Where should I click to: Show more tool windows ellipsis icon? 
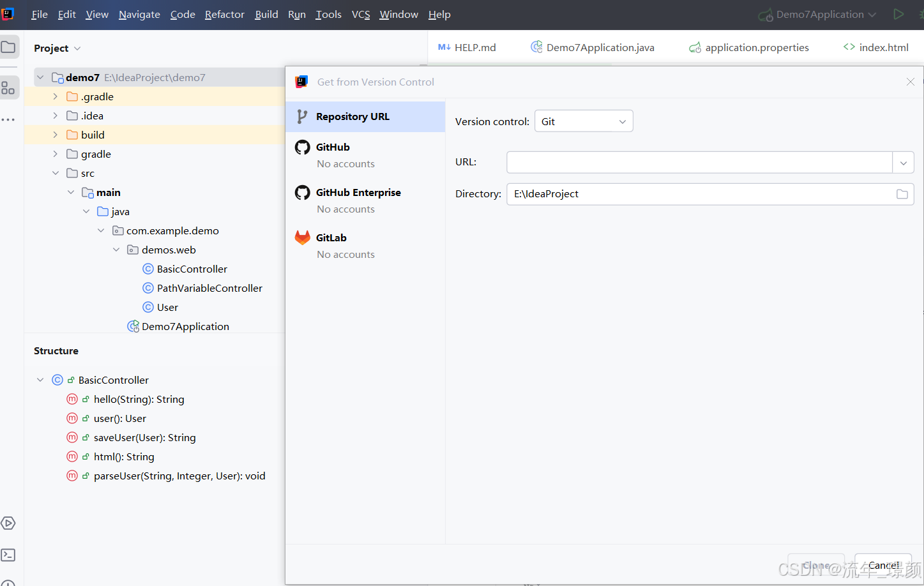(x=8, y=119)
